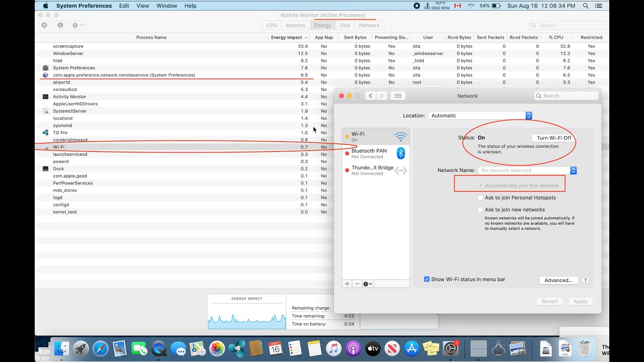Click the help question mark button
The height and width of the screenshot is (362, 644).
click(x=585, y=281)
